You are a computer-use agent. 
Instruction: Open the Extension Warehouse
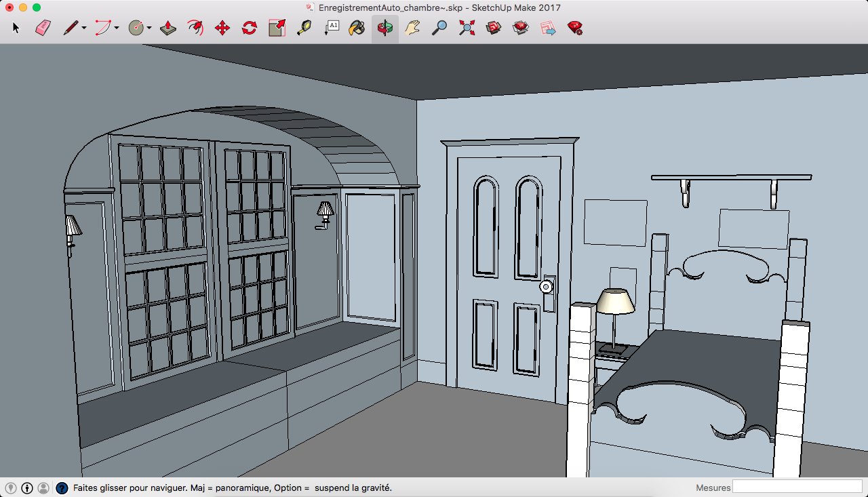[x=575, y=28]
